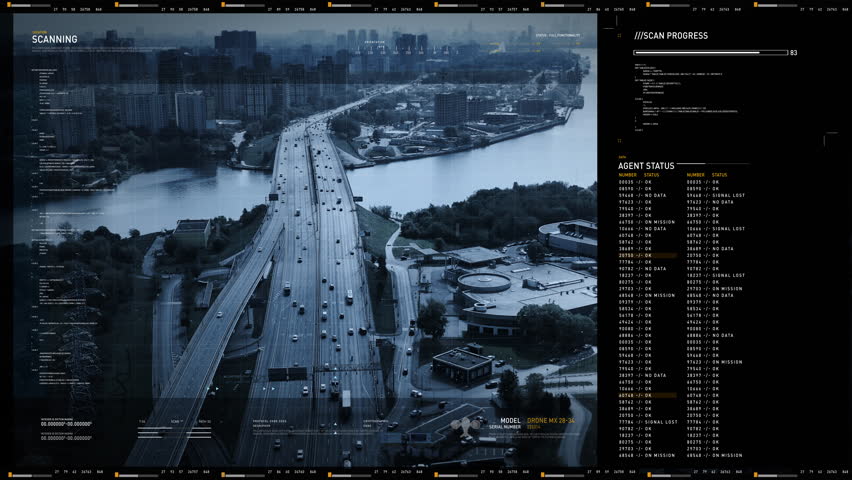Select right row 97623 NO DATA

[x=710, y=202]
